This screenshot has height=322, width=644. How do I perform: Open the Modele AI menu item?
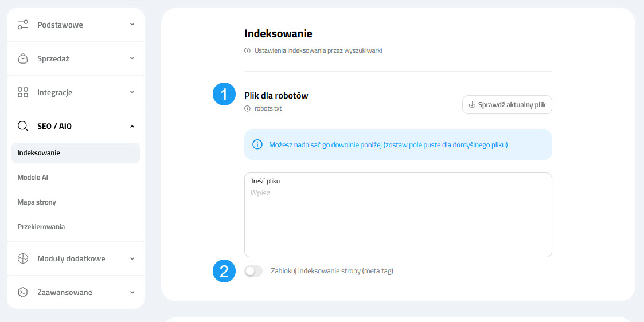[x=33, y=178]
